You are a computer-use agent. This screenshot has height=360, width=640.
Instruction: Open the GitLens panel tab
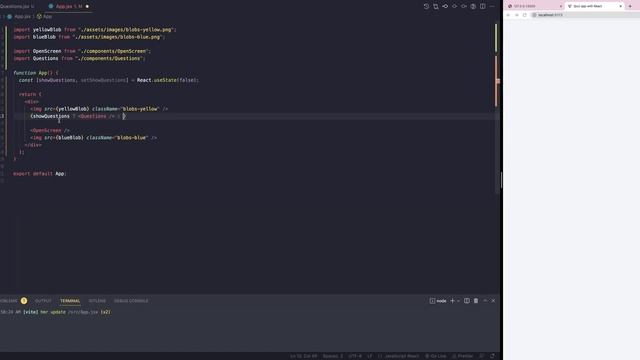point(97,301)
